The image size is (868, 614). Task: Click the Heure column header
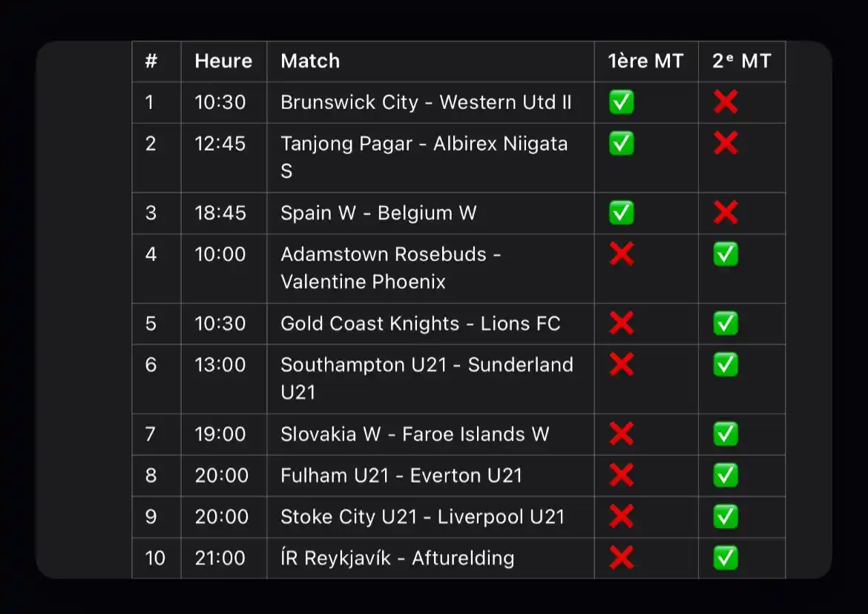223,61
